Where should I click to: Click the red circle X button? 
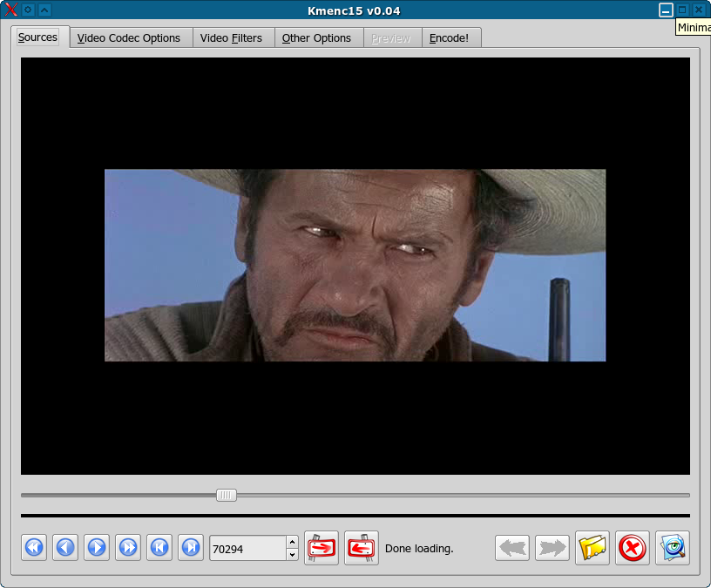[633, 548]
